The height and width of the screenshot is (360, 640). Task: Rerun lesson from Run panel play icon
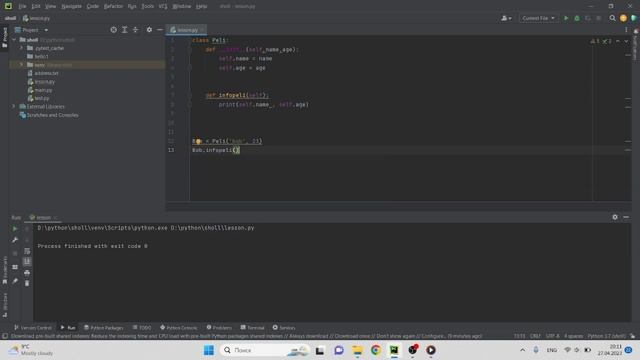click(x=15, y=229)
